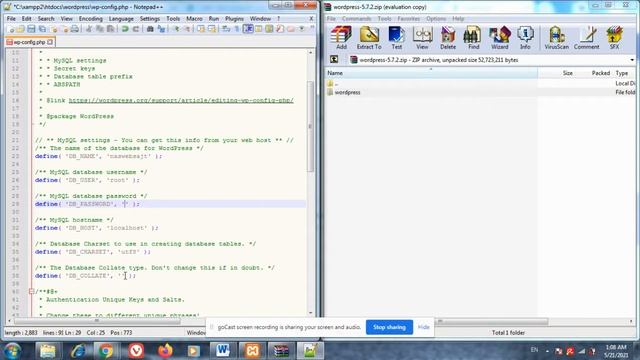Click Notepad++ horizontal scrollbar thumb
This screenshot has width=640, height=360.
click(97, 321)
